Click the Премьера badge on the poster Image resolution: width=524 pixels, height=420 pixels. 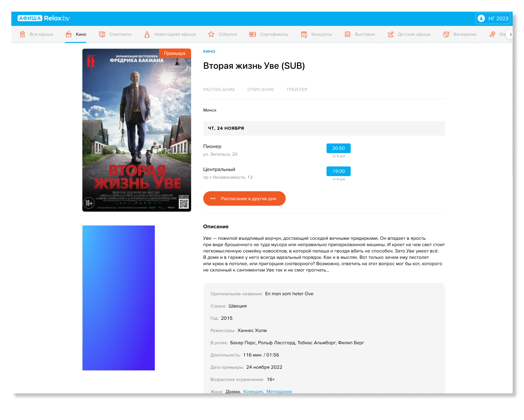coord(175,53)
